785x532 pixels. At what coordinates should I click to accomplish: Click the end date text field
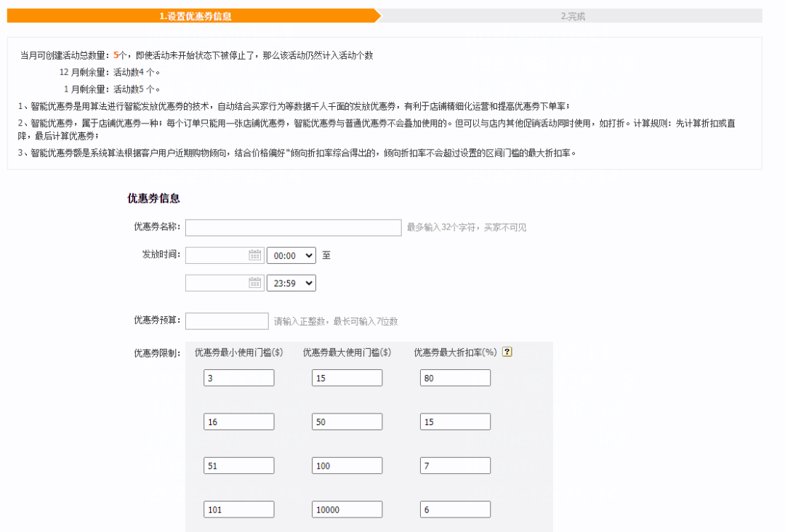click(x=218, y=283)
